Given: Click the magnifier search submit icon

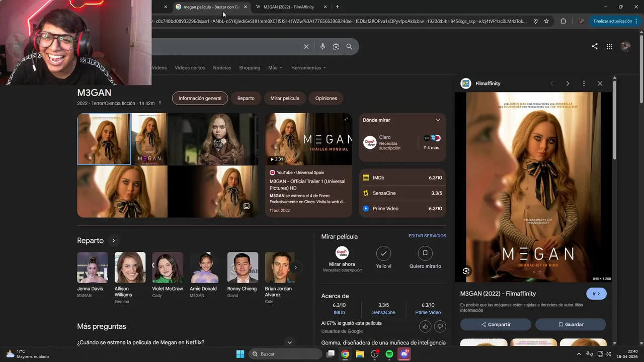Looking at the screenshot, I should 349,47.
